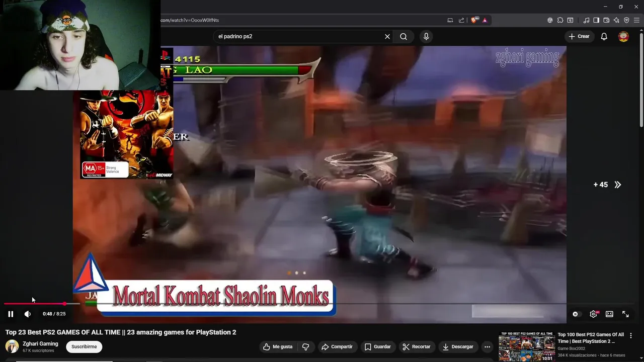
Task: Open Top 100 Best PS2 Games thumbnail
Action: pyautogui.click(x=526, y=346)
